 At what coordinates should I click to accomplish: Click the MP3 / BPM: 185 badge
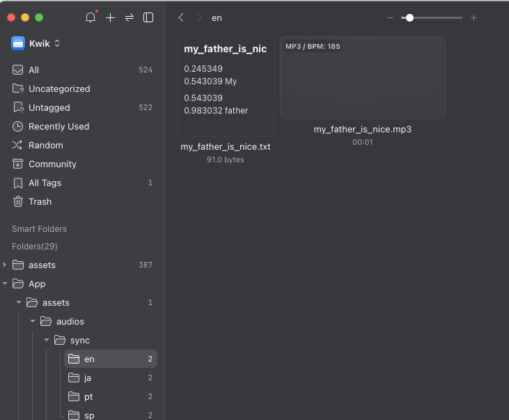(313, 47)
